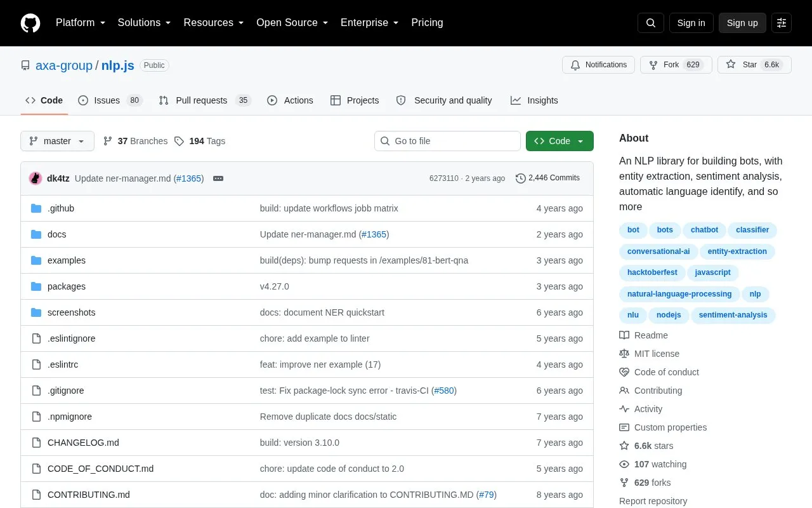Click the repository book icon

[25, 65]
